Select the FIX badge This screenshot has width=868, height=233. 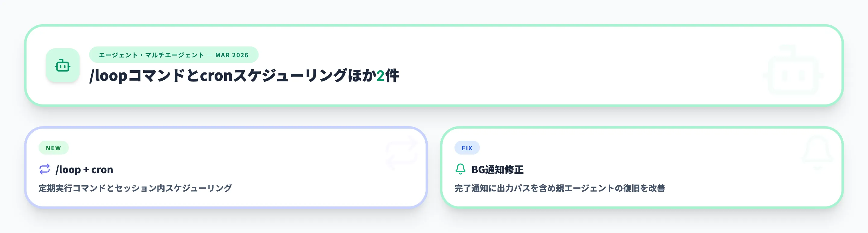click(467, 148)
